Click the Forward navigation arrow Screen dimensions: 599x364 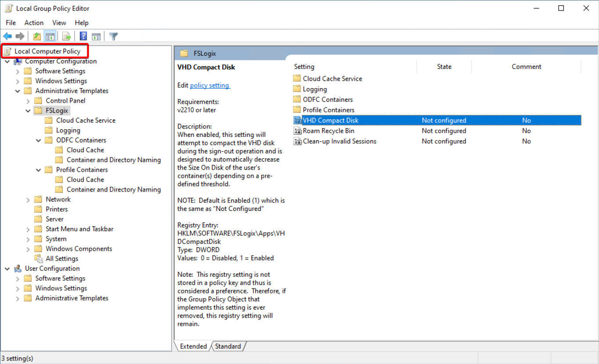pos(19,36)
